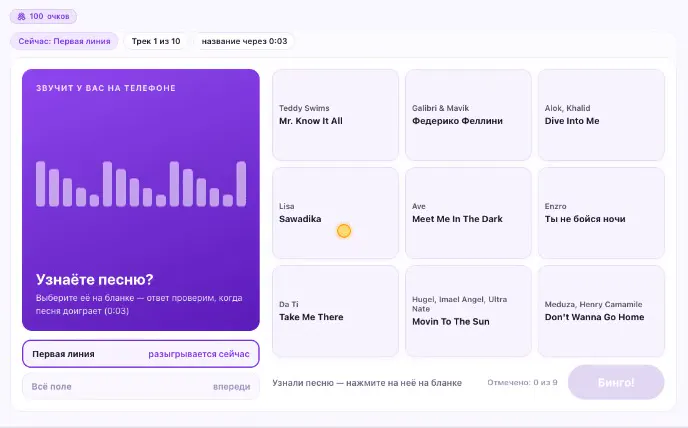Pick the Take Me There card
The height and width of the screenshot is (428, 688).
pyautogui.click(x=335, y=311)
